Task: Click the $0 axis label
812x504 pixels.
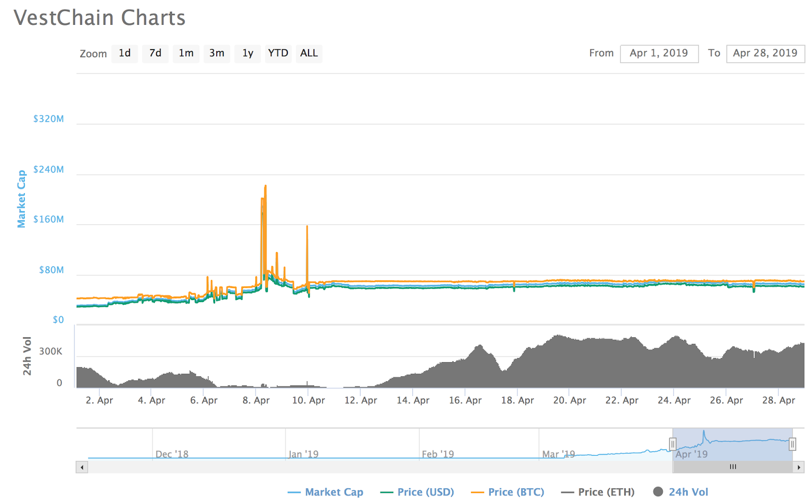Action: 58,320
